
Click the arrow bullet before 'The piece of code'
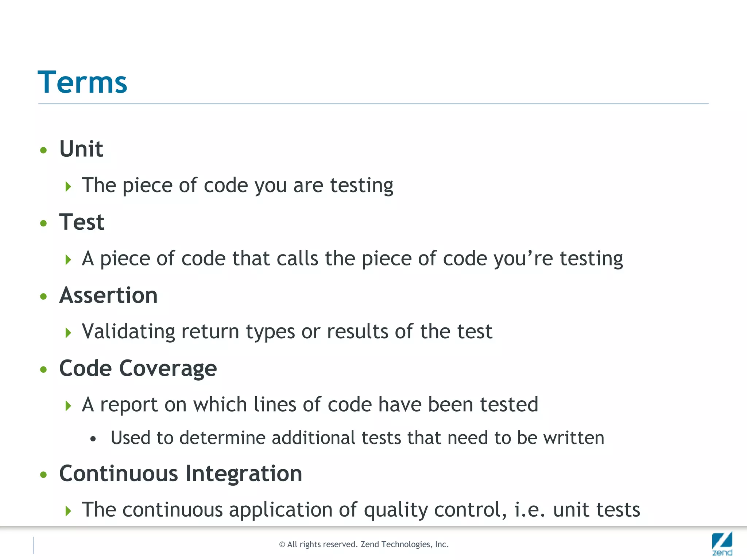click(68, 187)
